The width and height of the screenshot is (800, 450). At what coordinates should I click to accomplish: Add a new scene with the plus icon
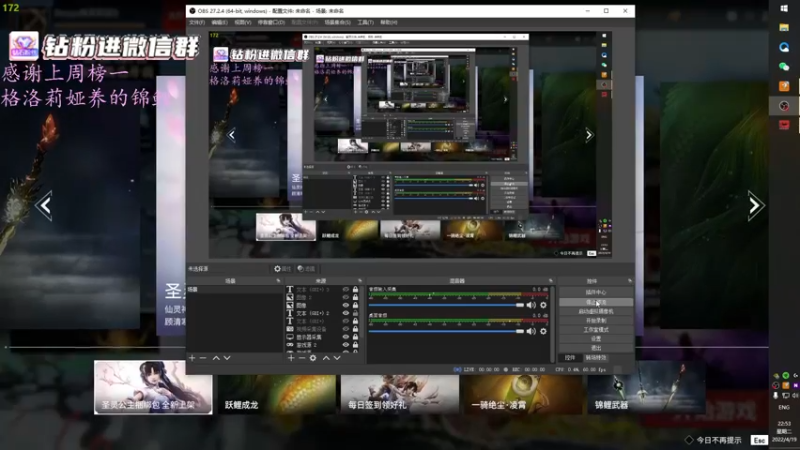pyautogui.click(x=192, y=358)
